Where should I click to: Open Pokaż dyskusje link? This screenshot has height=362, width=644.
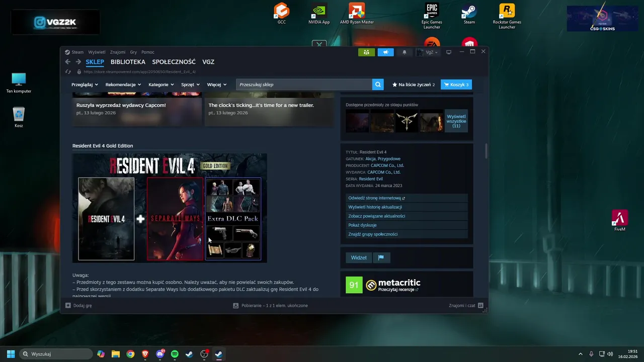pos(407,225)
